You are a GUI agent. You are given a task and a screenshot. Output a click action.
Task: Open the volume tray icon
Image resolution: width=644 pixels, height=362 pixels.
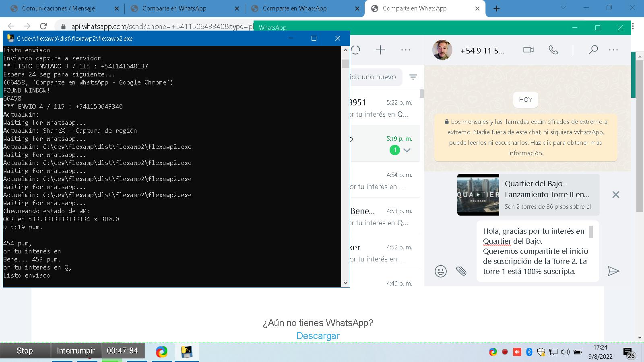pyautogui.click(x=566, y=352)
